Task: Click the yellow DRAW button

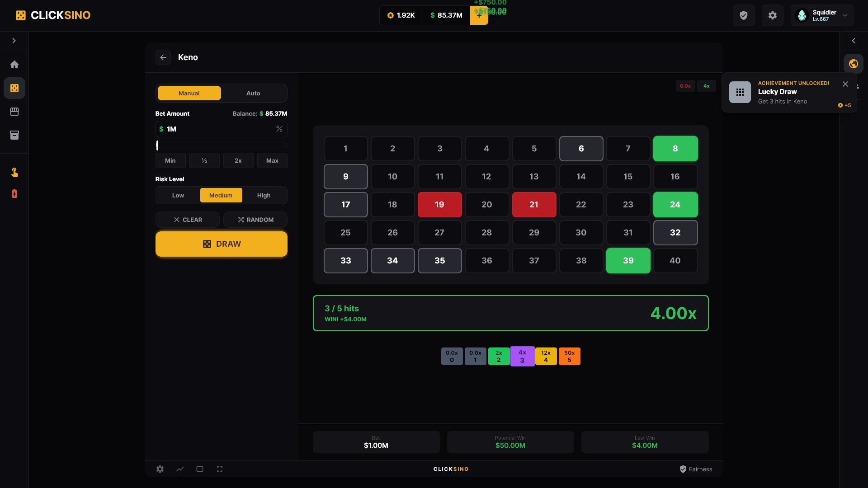Action: click(x=222, y=244)
